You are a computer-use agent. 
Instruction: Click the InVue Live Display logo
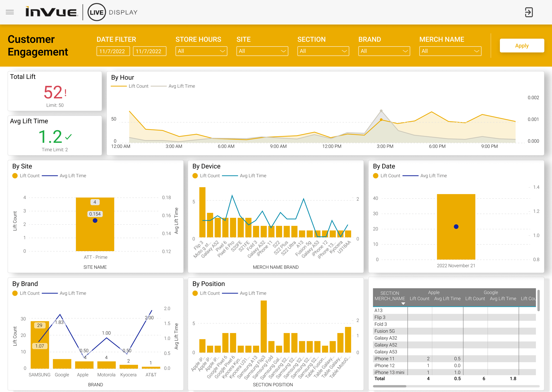81,12
